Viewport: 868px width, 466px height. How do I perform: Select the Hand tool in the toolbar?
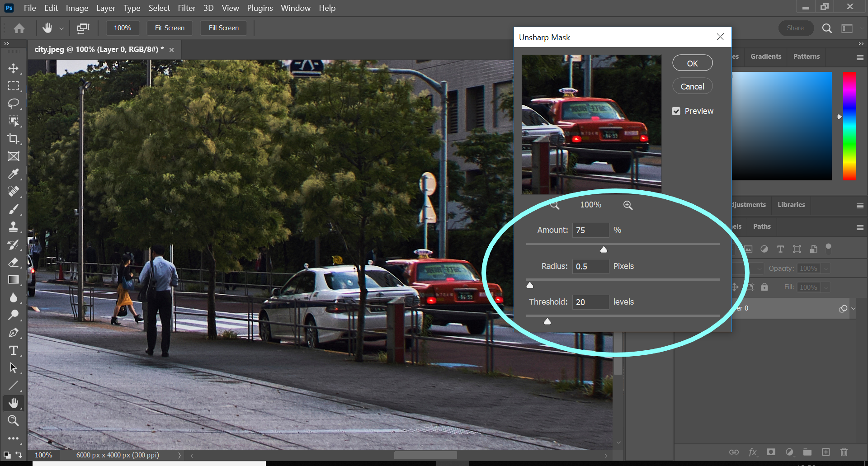[14, 403]
